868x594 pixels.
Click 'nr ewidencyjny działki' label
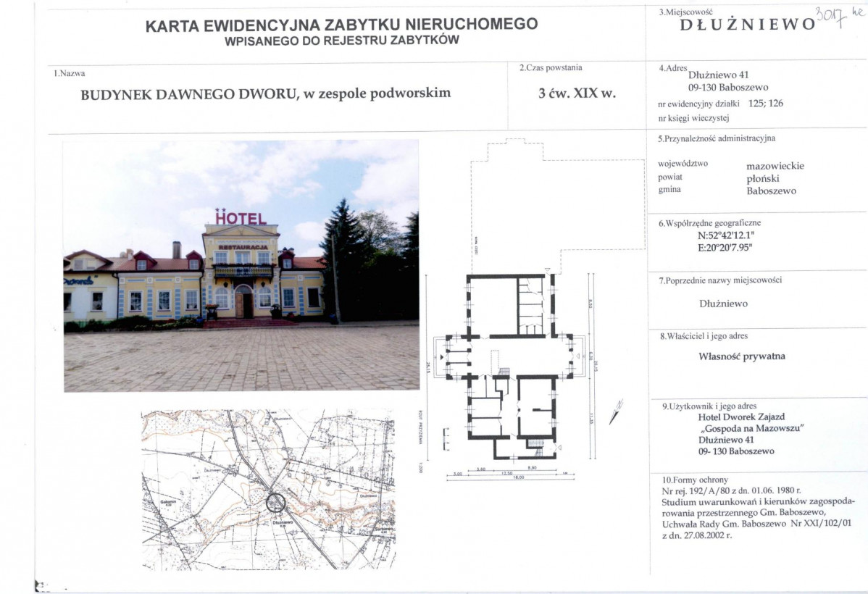tap(698, 104)
